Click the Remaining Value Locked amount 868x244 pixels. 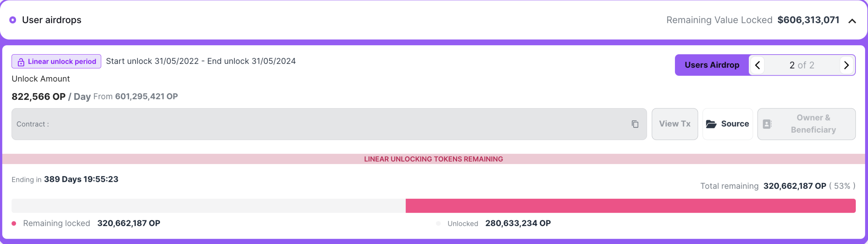point(808,20)
